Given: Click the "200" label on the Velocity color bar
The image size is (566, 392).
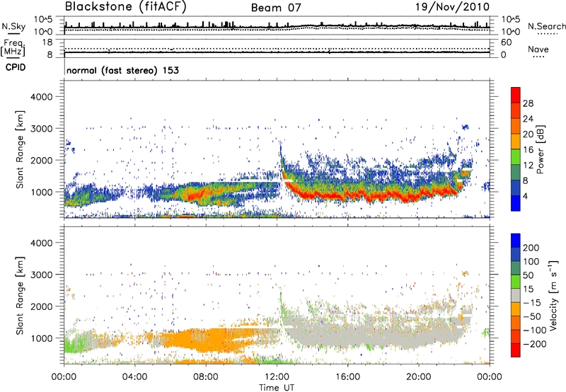Looking at the screenshot, I should pos(531,248).
